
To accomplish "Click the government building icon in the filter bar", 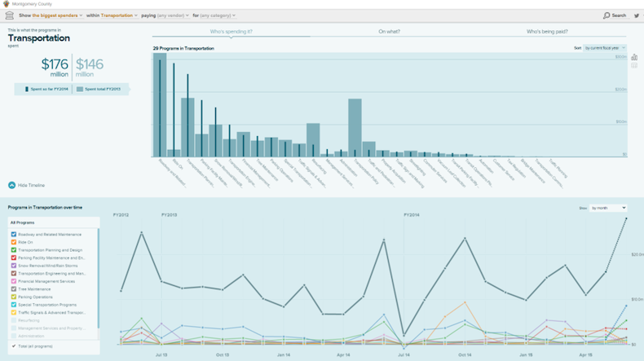I will coord(9,15).
